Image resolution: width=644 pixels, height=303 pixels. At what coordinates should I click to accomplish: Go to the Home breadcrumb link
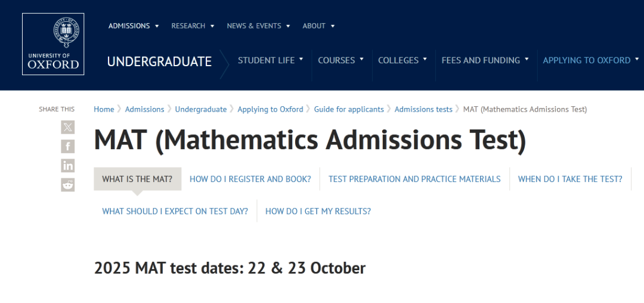tap(104, 109)
